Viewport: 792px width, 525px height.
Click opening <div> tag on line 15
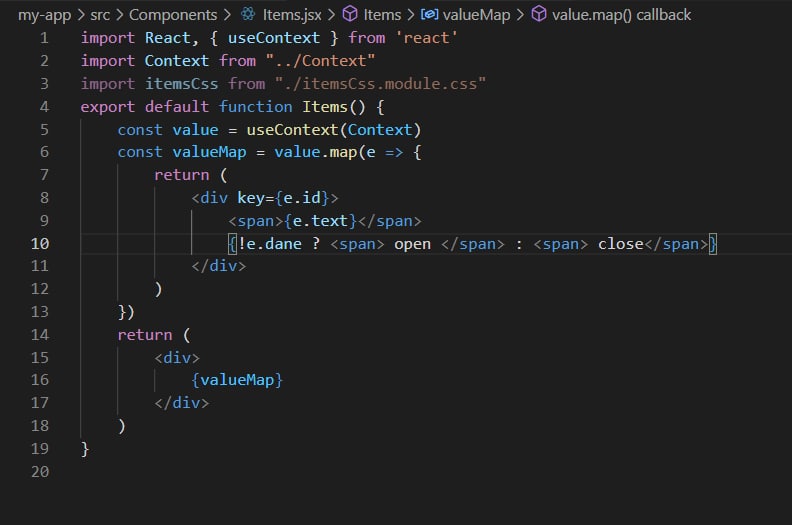[177, 358]
